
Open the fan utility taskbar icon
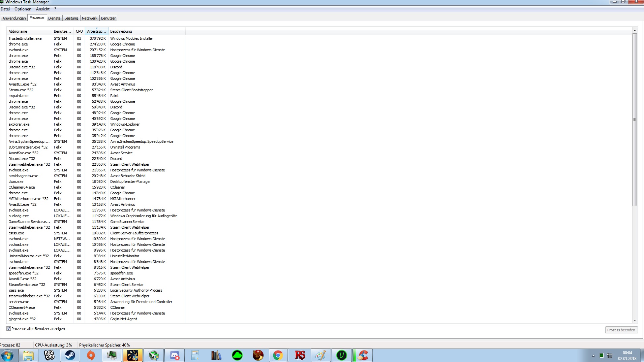coord(133,355)
